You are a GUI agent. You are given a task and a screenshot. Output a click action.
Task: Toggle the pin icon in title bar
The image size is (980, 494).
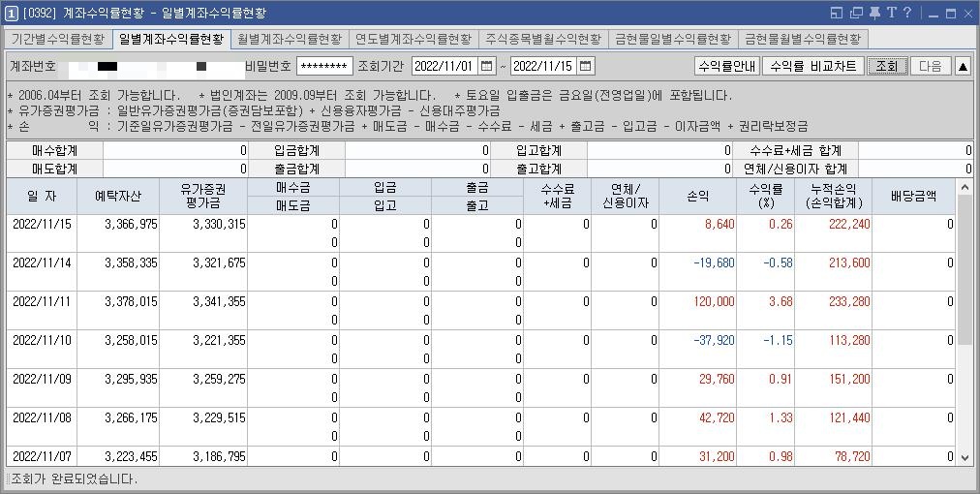874,14
